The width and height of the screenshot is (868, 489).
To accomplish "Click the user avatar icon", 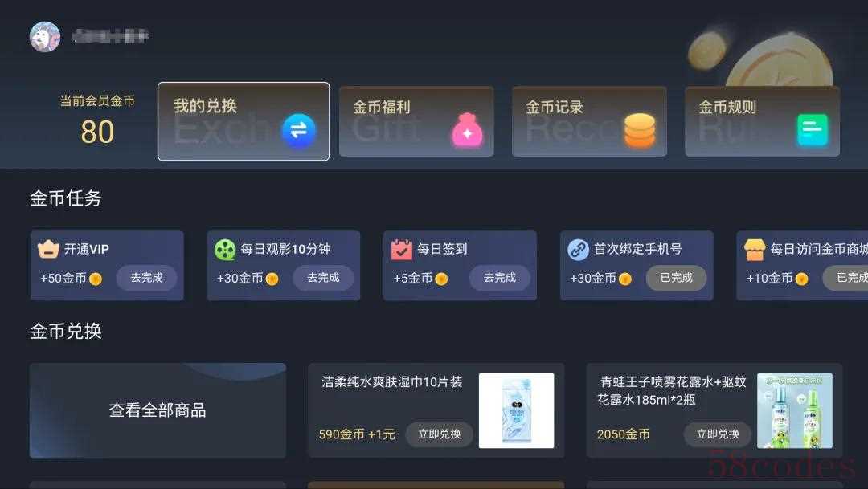I will coord(45,37).
